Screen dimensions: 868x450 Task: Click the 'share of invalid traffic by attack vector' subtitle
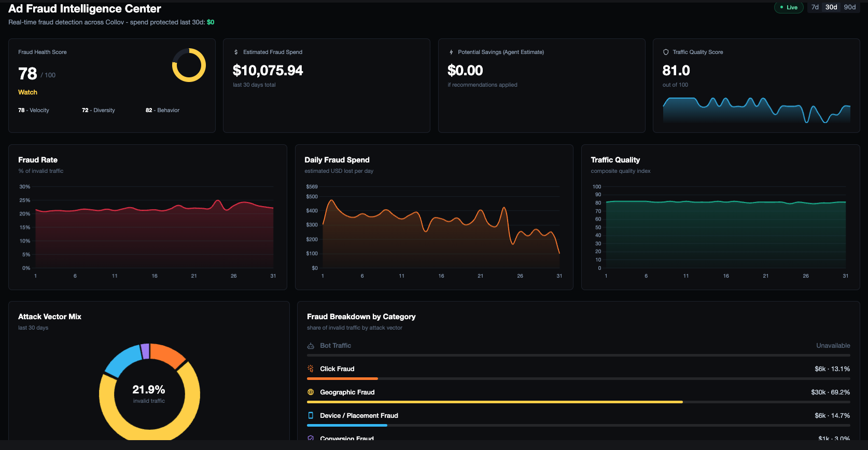pyautogui.click(x=355, y=328)
